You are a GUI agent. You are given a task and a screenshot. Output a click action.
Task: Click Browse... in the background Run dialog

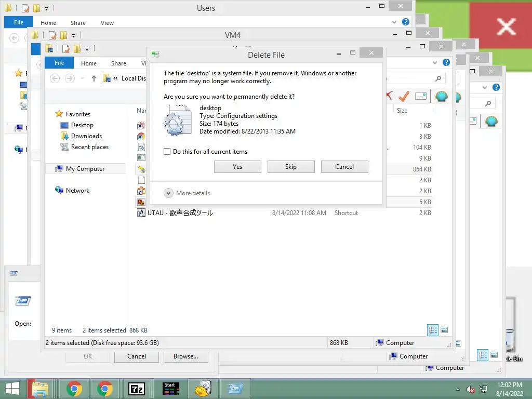[185, 356]
